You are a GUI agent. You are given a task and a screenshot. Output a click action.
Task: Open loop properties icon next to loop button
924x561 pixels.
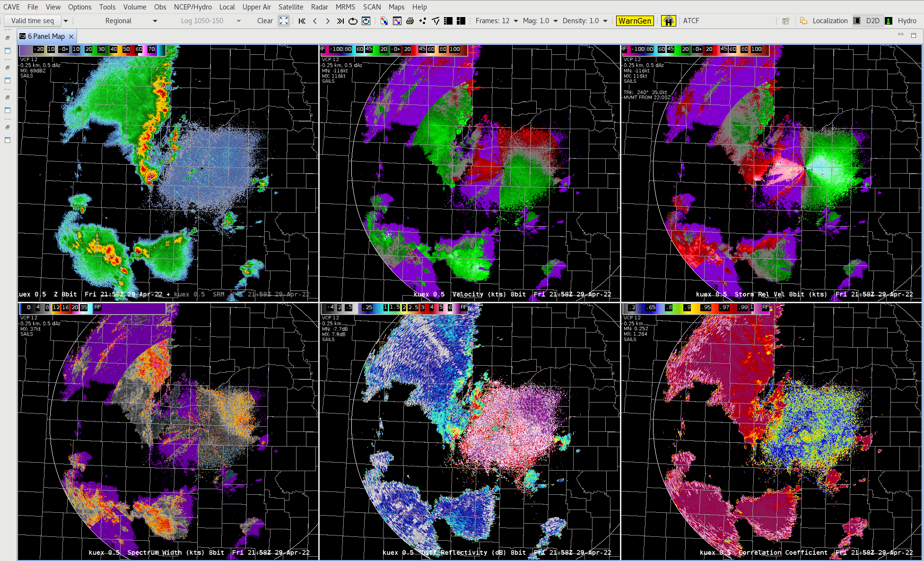coord(366,21)
